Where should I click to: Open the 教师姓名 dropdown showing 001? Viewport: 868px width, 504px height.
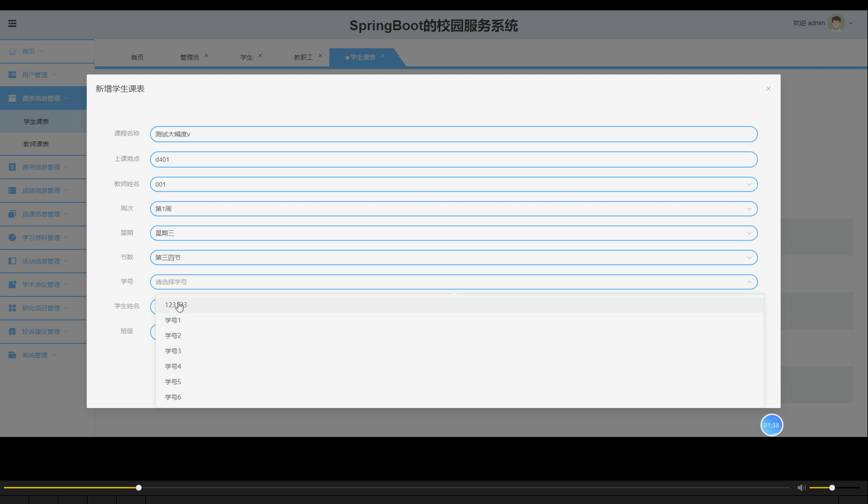coord(453,184)
